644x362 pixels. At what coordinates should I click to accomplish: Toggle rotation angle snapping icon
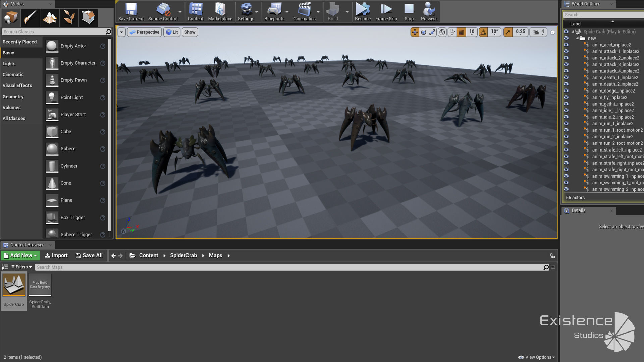tap(483, 32)
